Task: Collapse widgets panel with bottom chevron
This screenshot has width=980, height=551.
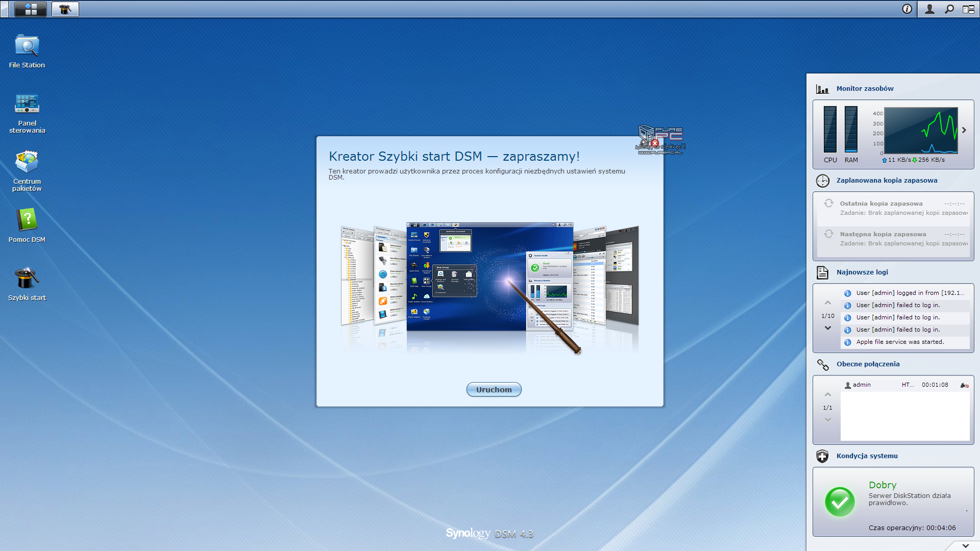Action: tap(965, 545)
